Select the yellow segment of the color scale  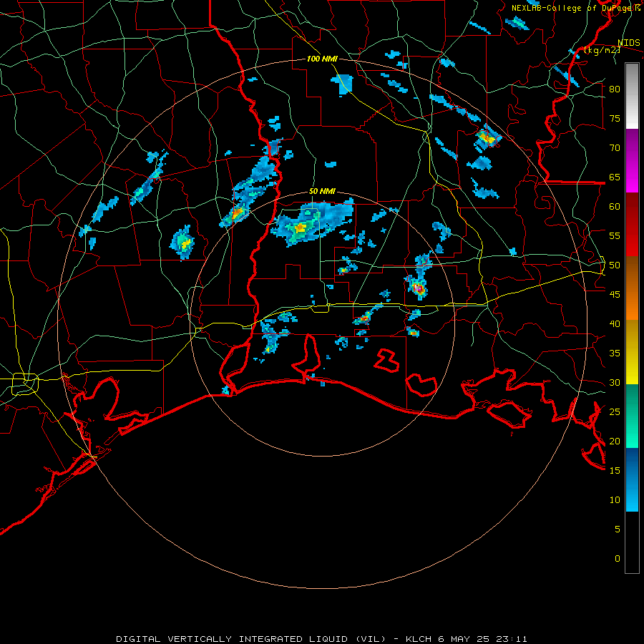pyautogui.click(x=632, y=352)
